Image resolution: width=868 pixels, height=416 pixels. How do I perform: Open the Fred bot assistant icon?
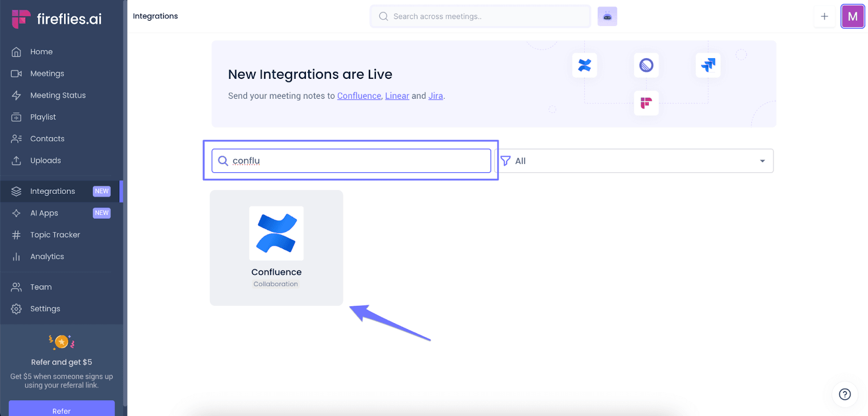tap(607, 16)
